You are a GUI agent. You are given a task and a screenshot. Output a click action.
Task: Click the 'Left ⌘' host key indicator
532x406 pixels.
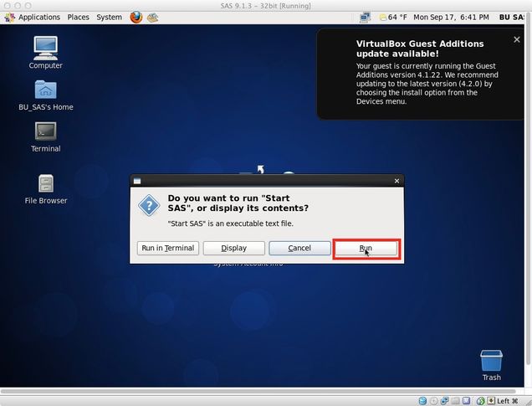508,401
